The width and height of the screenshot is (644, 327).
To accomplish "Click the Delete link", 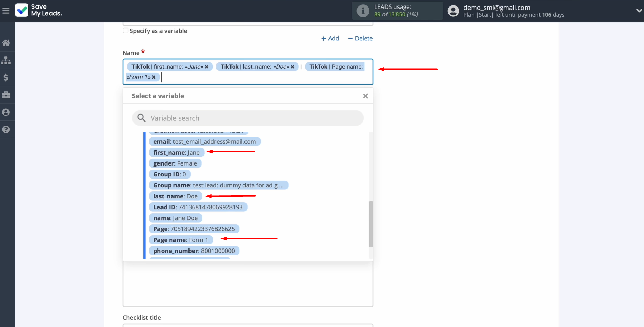I will [360, 38].
